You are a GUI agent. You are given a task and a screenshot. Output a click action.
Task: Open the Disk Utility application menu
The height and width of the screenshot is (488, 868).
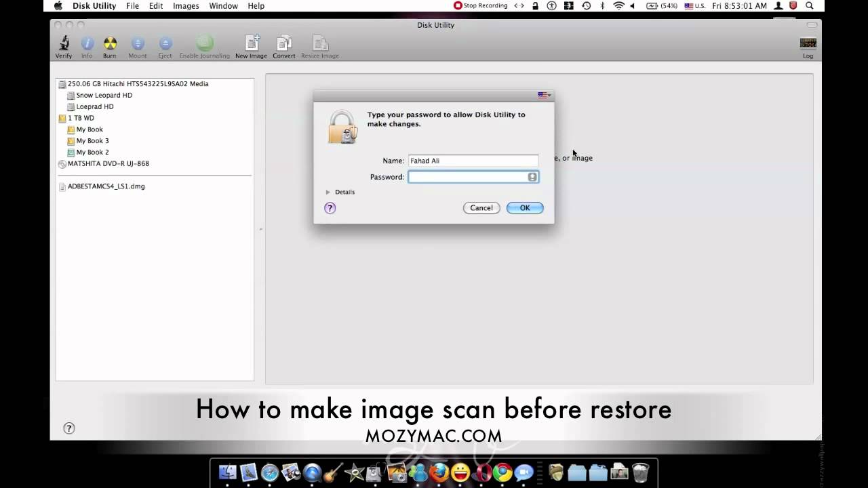point(94,5)
